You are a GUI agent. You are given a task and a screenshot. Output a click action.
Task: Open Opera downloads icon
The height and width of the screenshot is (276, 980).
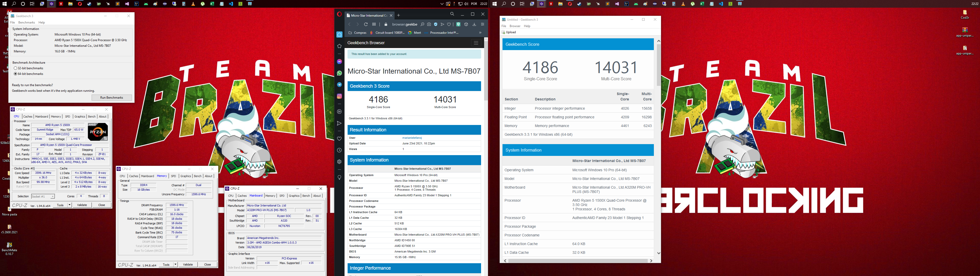pyautogui.click(x=474, y=24)
